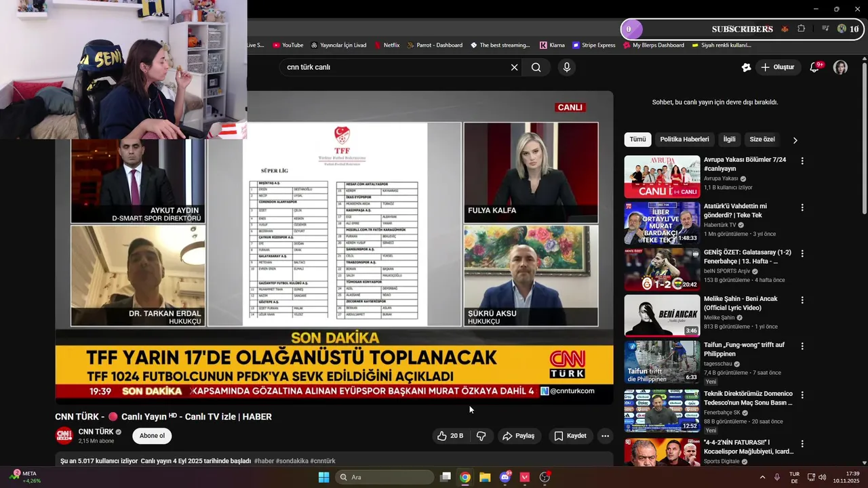Click the #haber hashtag
The image size is (868, 488).
pyautogui.click(x=264, y=461)
